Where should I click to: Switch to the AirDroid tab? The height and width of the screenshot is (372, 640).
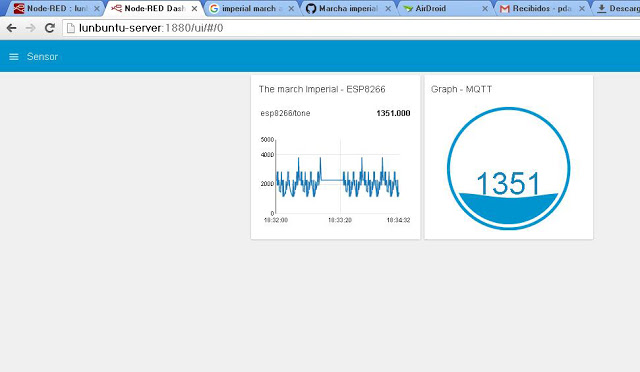445,8
